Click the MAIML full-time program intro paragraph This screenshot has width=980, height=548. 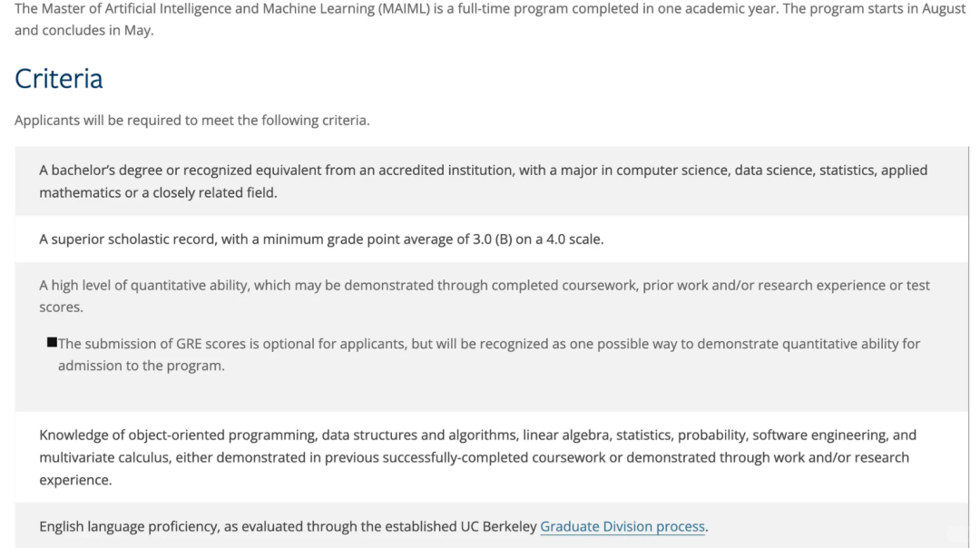click(x=490, y=19)
